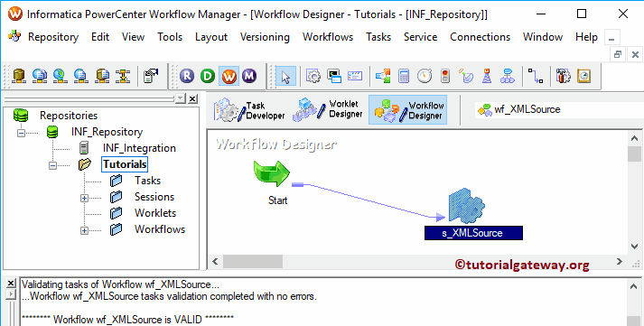Open the Workflows menu
644x326 pixels.
[328, 37]
